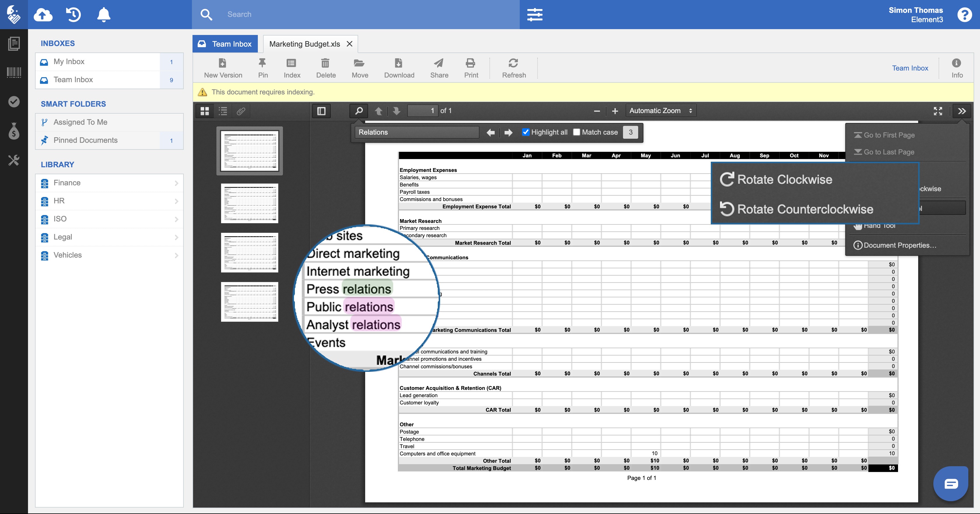Expand the Vehicles library folder
The image size is (980, 514).
[x=109, y=255]
